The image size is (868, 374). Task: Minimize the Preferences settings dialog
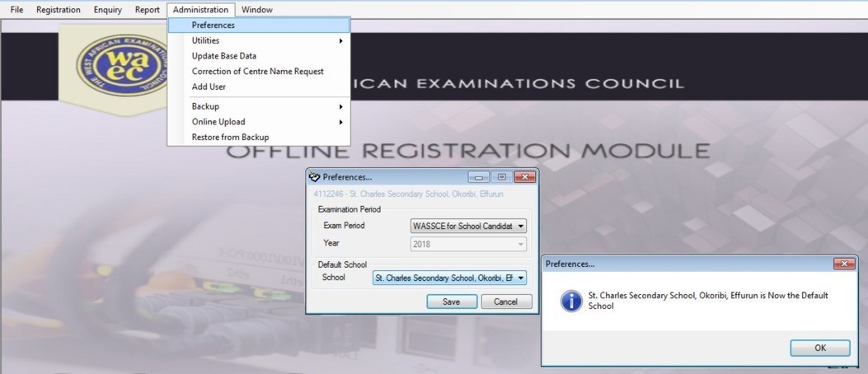click(x=479, y=177)
